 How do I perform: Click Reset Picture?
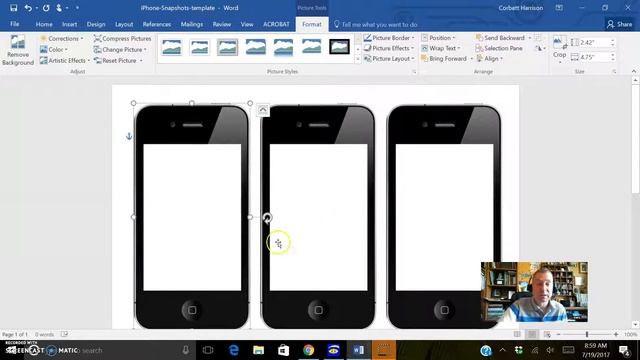pyautogui.click(x=116, y=60)
